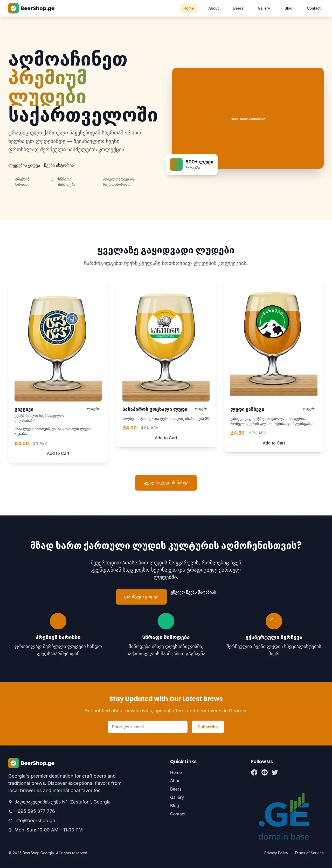Add ცივცივი beer to cart
Screen dimensions: 332x868
click(58, 453)
